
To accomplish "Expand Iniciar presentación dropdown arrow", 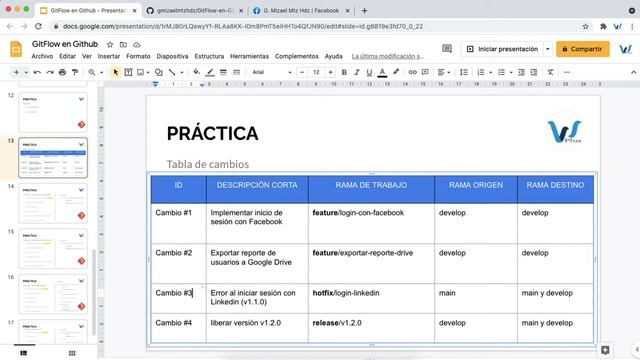I will (547, 49).
